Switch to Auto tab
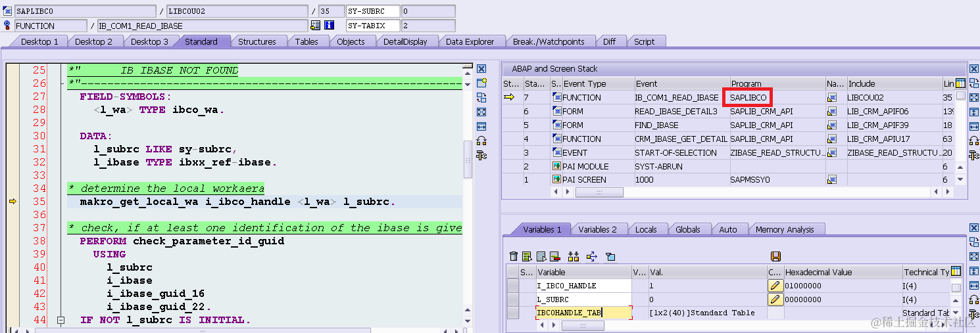 [x=728, y=229]
